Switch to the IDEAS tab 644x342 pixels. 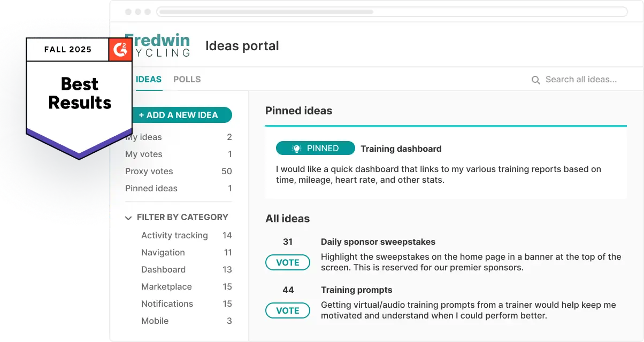148,80
